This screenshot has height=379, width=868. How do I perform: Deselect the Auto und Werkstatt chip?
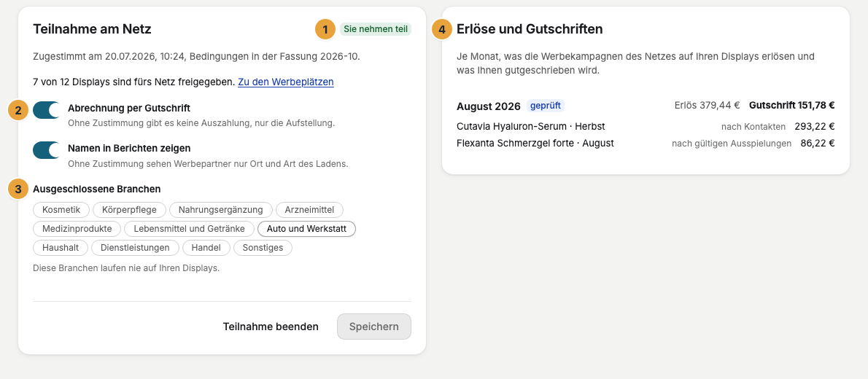[x=306, y=229]
